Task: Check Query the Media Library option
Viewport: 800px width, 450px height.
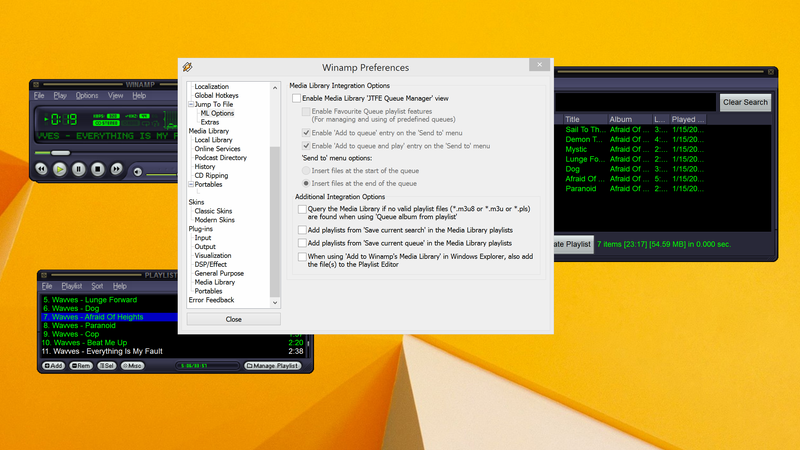Action: tap(302, 209)
